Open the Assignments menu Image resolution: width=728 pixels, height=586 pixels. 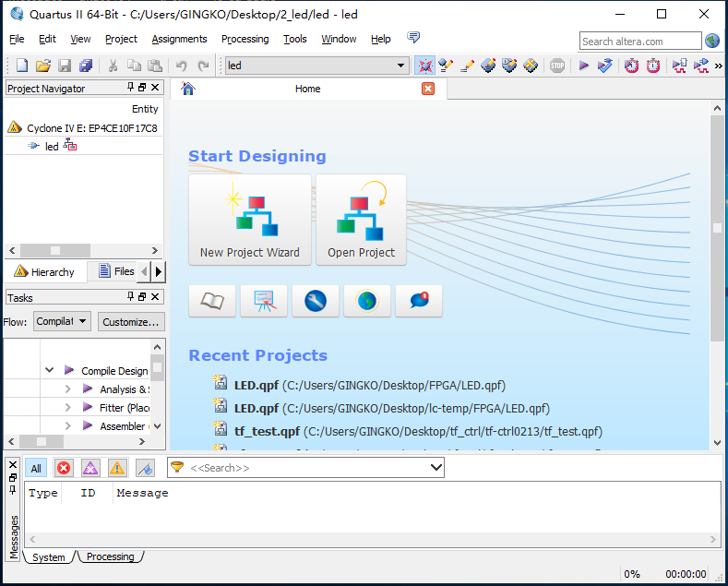pos(179,39)
